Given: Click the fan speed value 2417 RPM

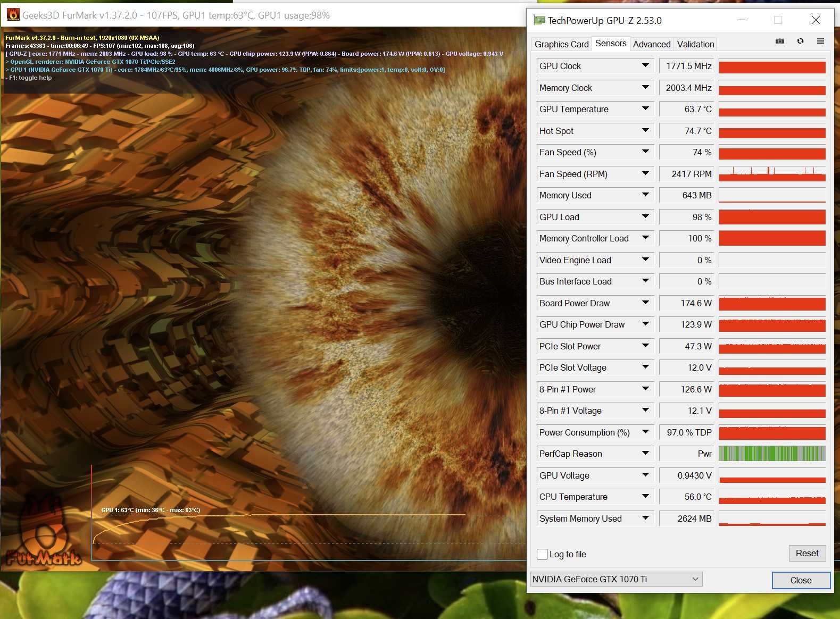Looking at the screenshot, I should tap(687, 174).
